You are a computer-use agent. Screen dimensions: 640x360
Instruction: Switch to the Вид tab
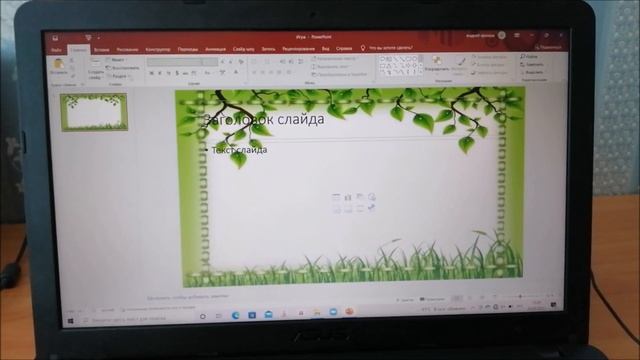325,49
